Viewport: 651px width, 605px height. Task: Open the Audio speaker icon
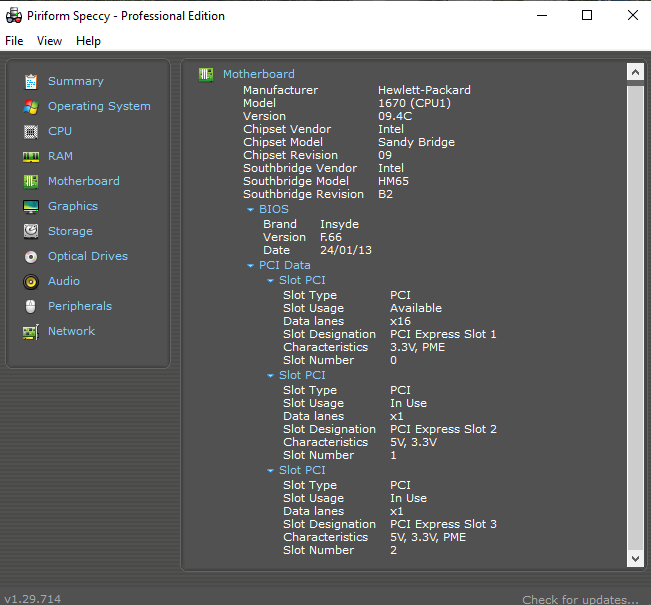pos(30,281)
